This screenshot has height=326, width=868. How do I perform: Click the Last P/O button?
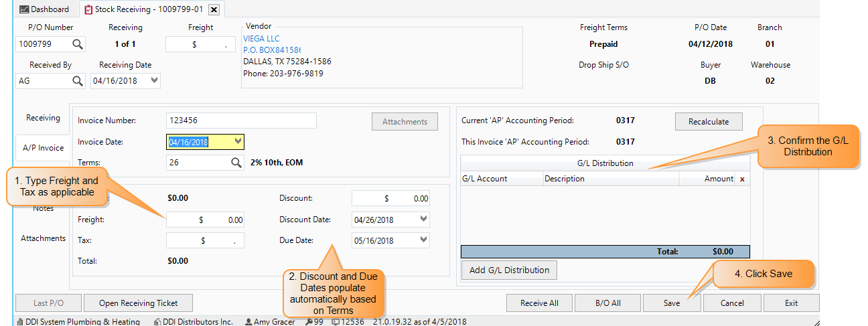click(48, 303)
